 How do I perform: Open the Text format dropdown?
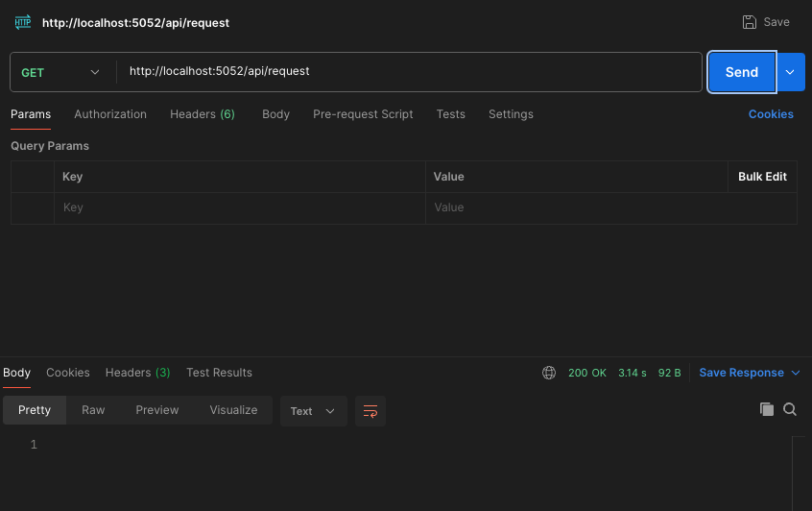tap(313, 411)
